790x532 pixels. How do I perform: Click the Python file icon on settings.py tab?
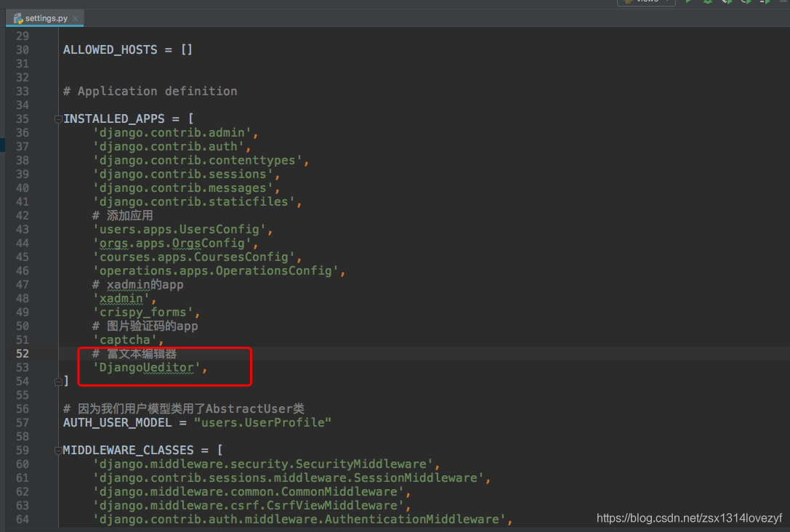pyautogui.click(x=18, y=18)
